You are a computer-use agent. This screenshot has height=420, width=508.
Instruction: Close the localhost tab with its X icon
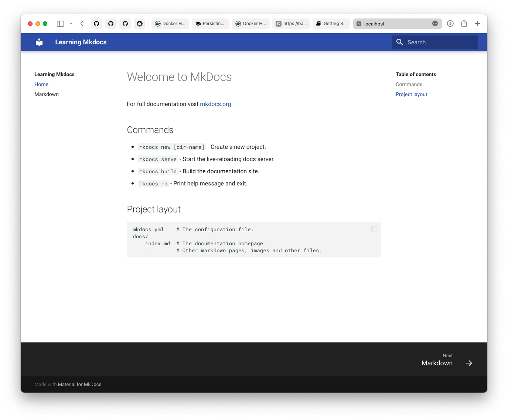pos(359,24)
